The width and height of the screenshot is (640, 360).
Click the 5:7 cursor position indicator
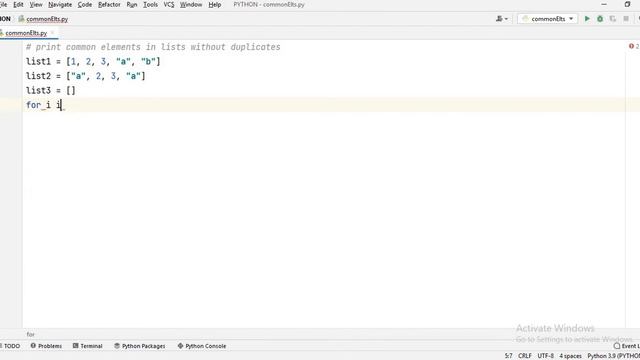pyautogui.click(x=508, y=356)
